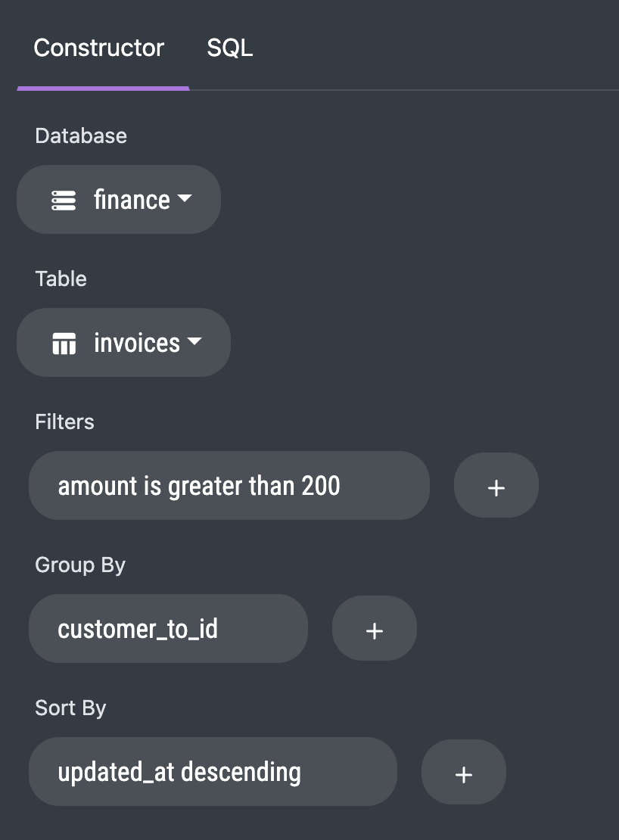This screenshot has height=840, width=619.
Task: Select the Constructor tab
Action: pyautogui.click(x=99, y=48)
